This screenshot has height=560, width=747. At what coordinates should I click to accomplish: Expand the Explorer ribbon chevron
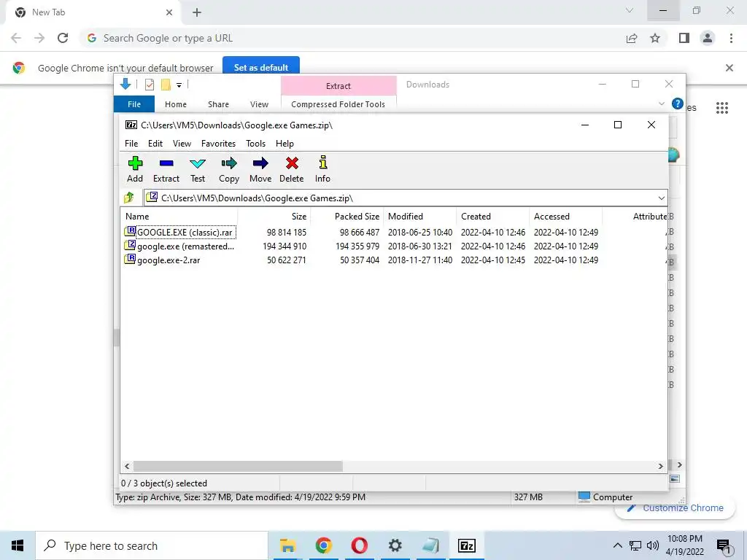point(661,104)
